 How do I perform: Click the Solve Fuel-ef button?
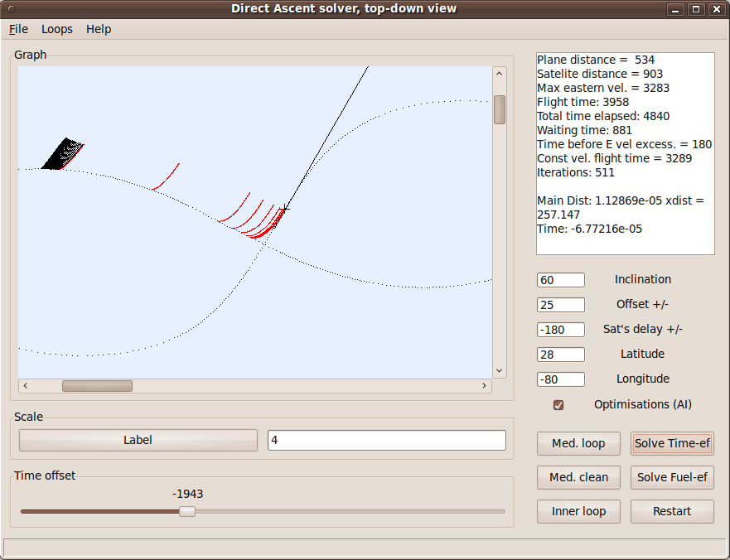tap(671, 477)
